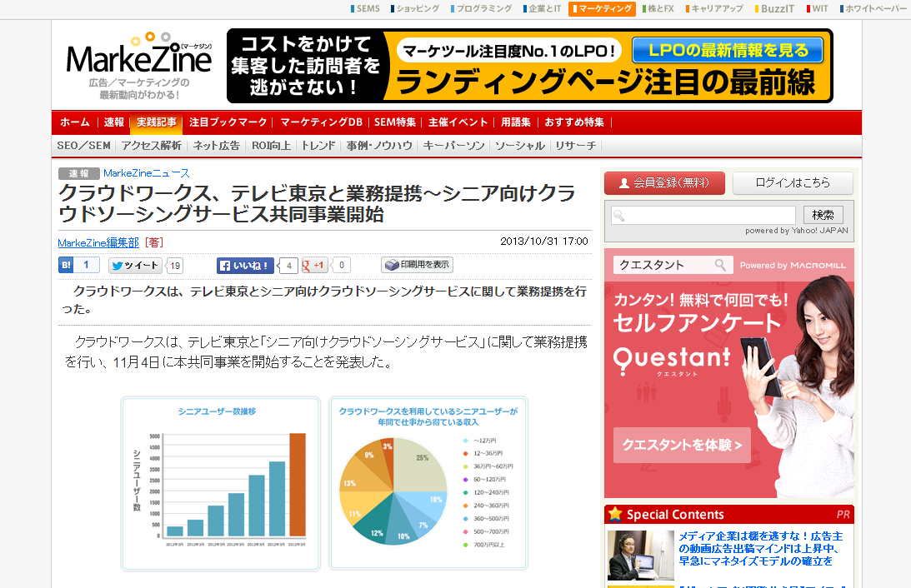Screen dimensions: 911x588
Task: Click WIT top network link
Action: coord(817,8)
